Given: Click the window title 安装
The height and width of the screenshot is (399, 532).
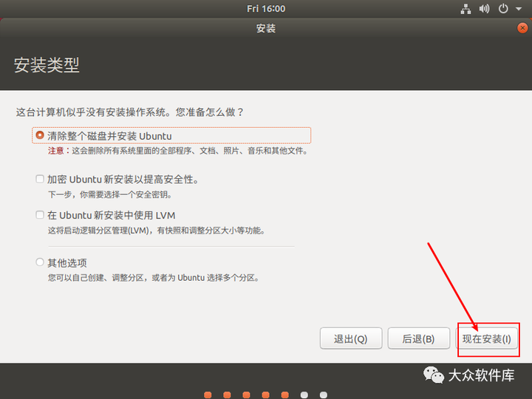Looking at the screenshot, I should (266, 28).
